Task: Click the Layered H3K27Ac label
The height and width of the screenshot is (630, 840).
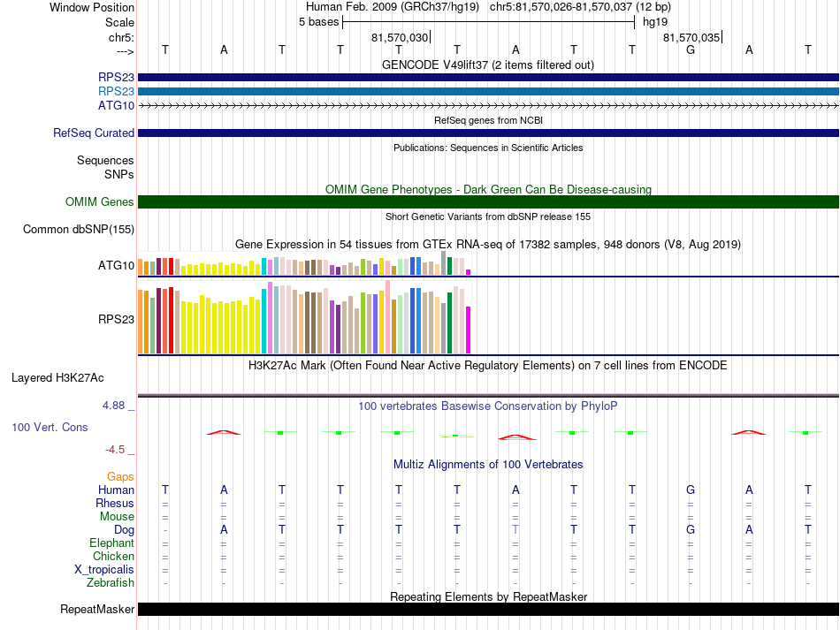Action: [x=57, y=378]
